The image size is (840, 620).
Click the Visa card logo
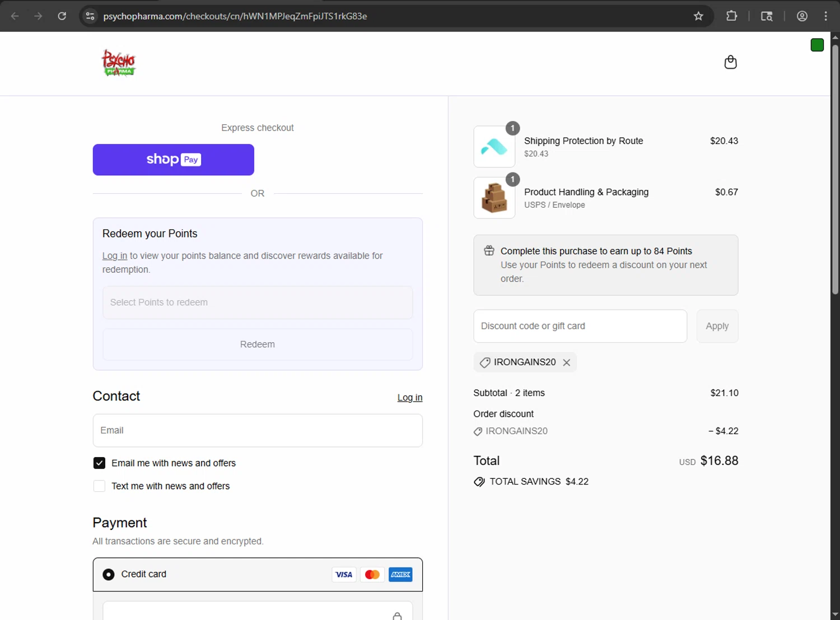pos(344,575)
